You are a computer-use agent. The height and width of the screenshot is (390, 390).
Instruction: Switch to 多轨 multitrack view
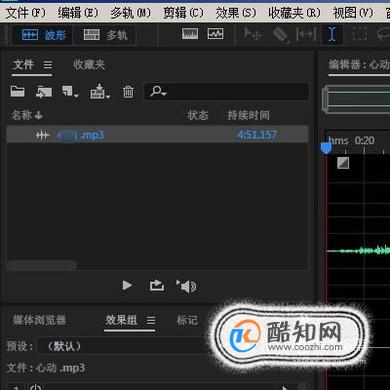[x=105, y=35]
